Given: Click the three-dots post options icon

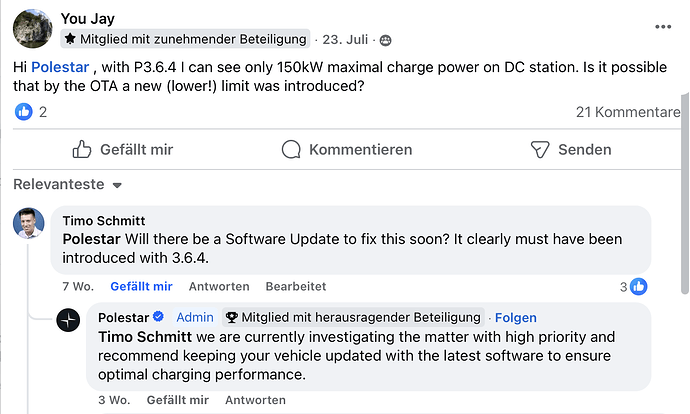Looking at the screenshot, I should pyautogui.click(x=663, y=26).
